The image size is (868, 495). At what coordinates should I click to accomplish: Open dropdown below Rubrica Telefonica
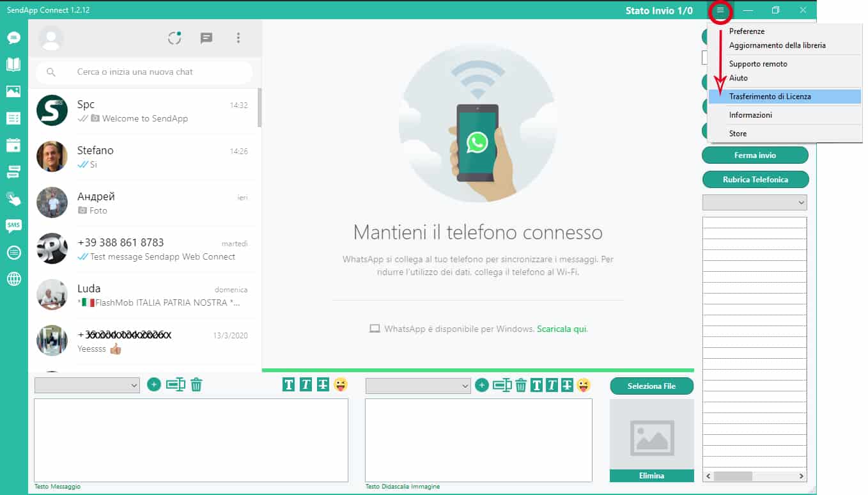click(755, 203)
